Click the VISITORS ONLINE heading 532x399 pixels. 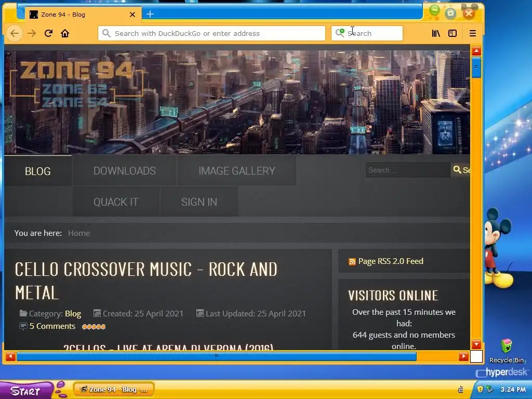click(393, 296)
